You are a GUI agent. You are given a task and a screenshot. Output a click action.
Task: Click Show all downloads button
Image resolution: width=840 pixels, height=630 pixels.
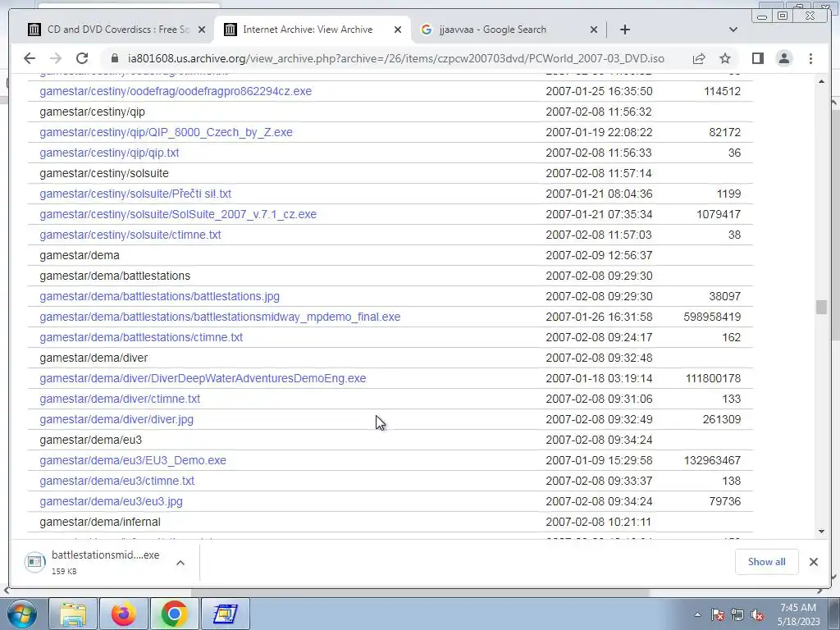[x=767, y=562]
